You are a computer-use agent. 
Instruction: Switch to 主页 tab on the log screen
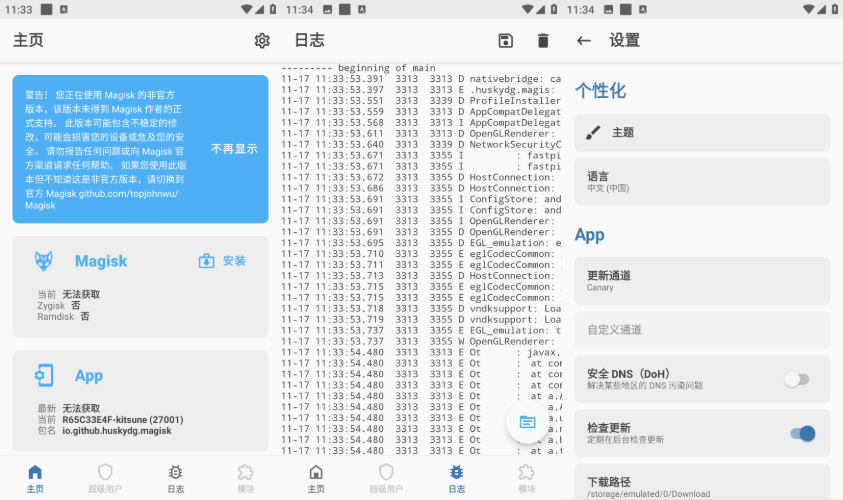pyautogui.click(x=316, y=478)
